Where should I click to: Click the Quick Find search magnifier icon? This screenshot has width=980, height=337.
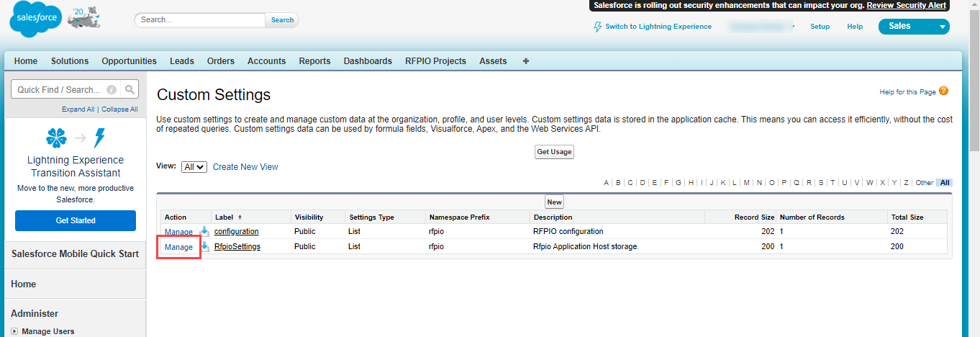(x=130, y=89)
